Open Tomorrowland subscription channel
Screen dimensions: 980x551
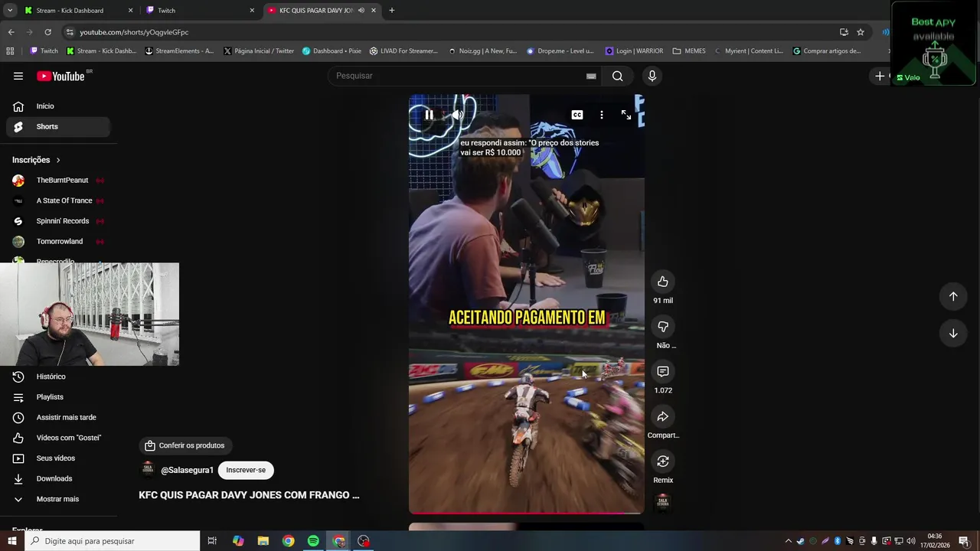pyautogui.click(x=58, y=242)
